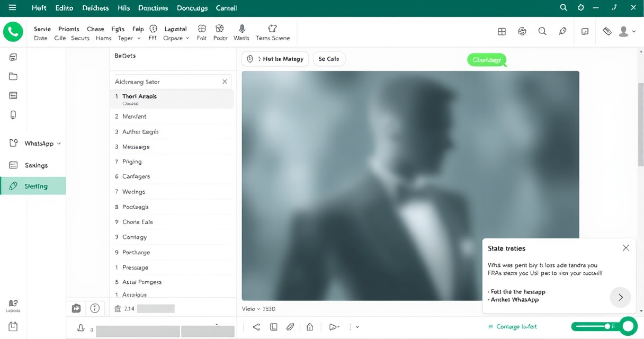The width and height of the screenshot is (644, 339).
Task: Open the grid layout icon in toolbar
Action: 502,32
